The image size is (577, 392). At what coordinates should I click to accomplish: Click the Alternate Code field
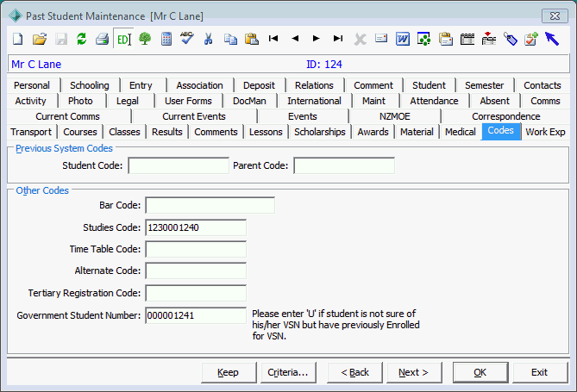(x=196, y=271)
